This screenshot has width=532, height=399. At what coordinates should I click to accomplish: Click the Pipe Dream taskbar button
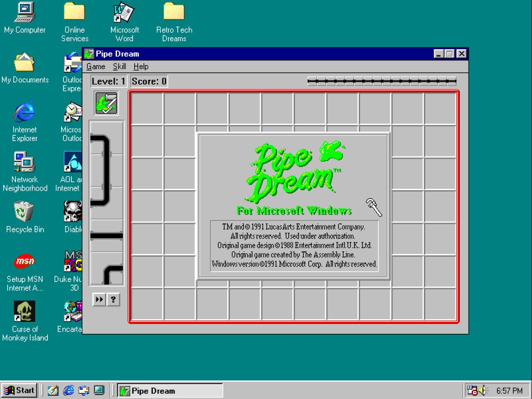point(170,391)
